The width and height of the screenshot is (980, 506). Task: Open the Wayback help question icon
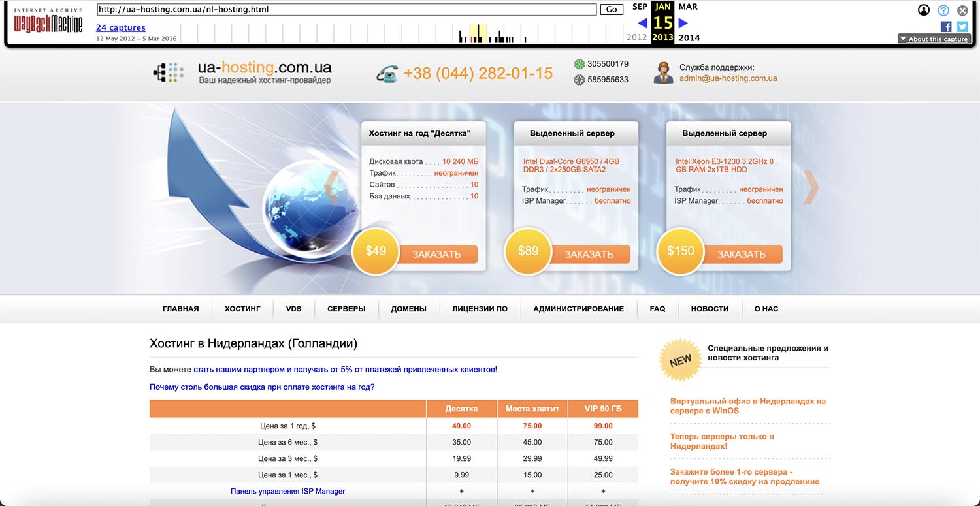point(943,10)
